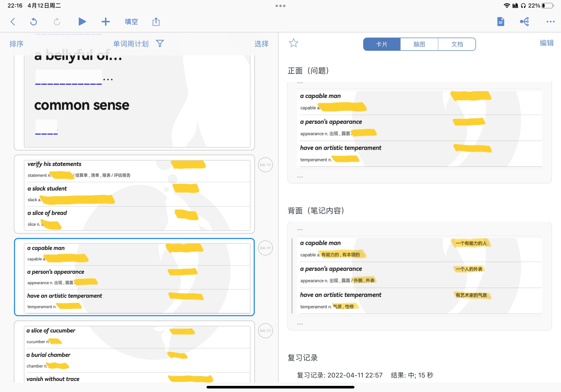561x392 pixels.
Task: Open the document icon in top bar
Action: click(x=501, y=21)
